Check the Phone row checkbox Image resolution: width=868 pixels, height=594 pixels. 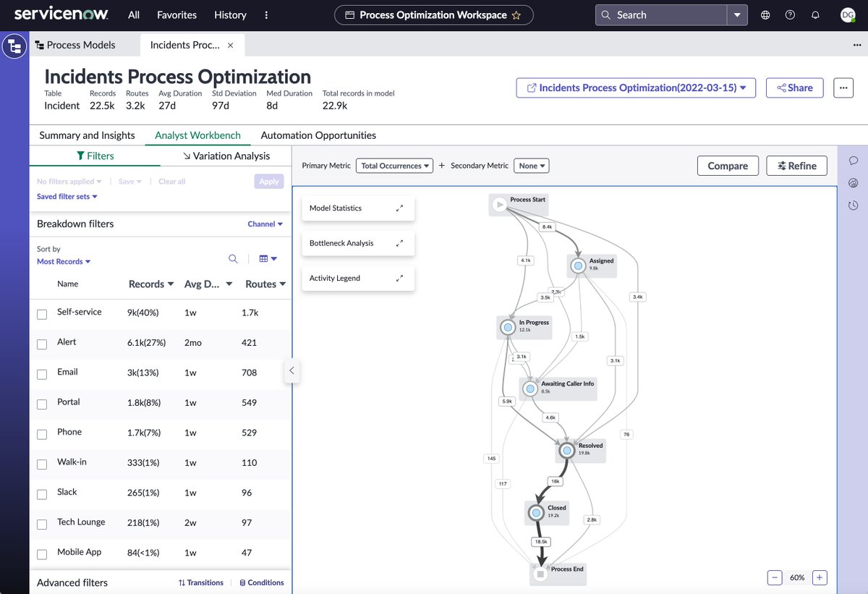42,434
